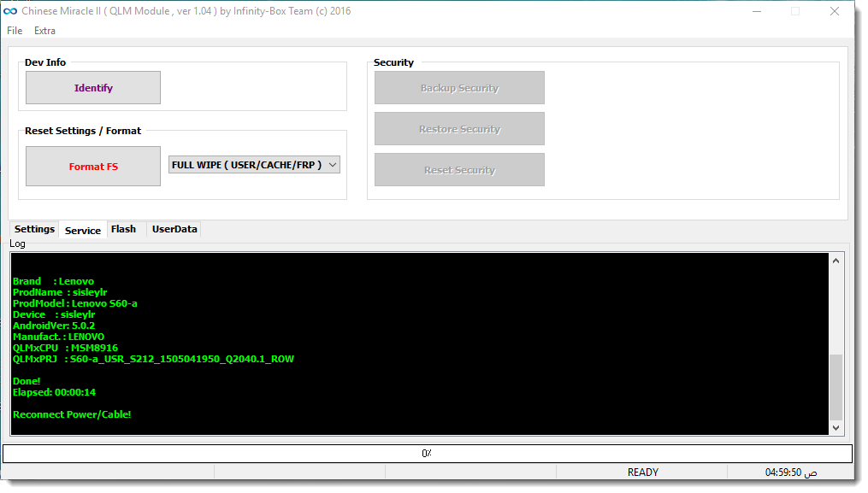Click the 'Reconnect Power/Cable!' log line
Image resolution: width=868 pixels, height=493 pixels.
tap(72, 414)
